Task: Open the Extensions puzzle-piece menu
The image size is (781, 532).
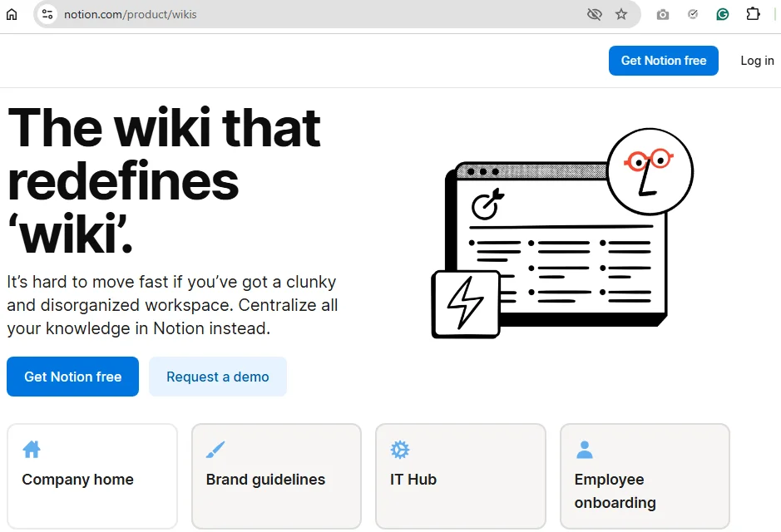Action: point(753,14)
